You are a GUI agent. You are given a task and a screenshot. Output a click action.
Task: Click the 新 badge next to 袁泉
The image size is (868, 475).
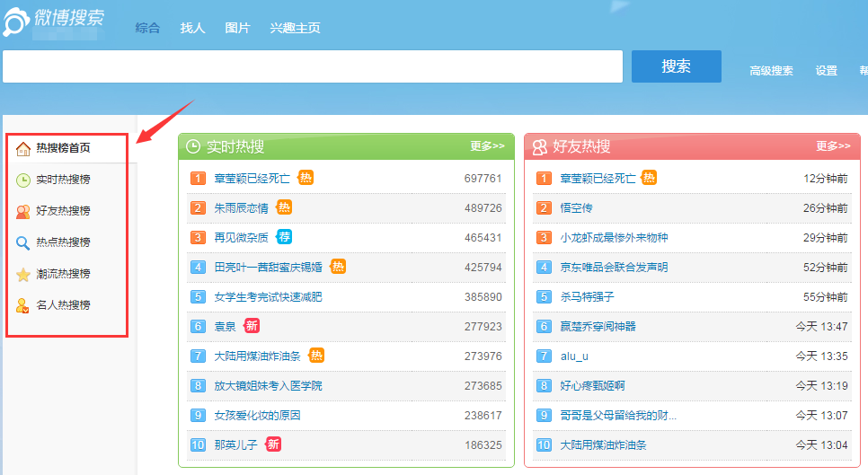pyautogui.click(x=252, y=326)
